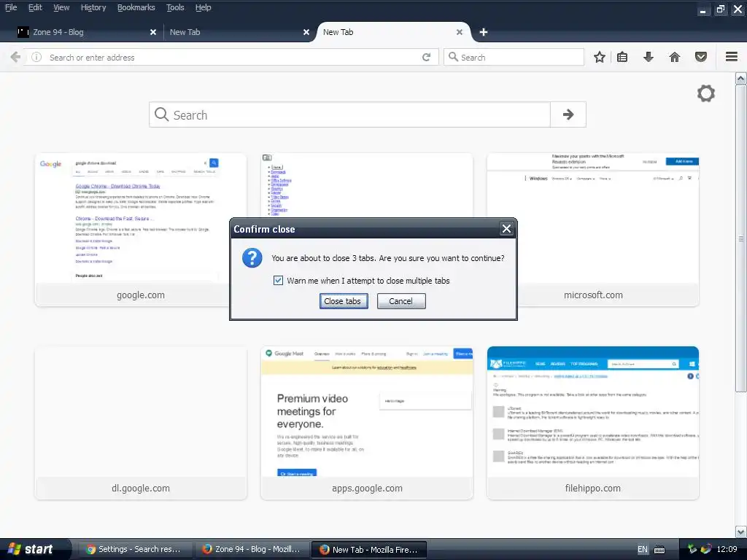This screenshot has width=747, height=560.
Task: Click the address bar field
Action: point(231,57)
